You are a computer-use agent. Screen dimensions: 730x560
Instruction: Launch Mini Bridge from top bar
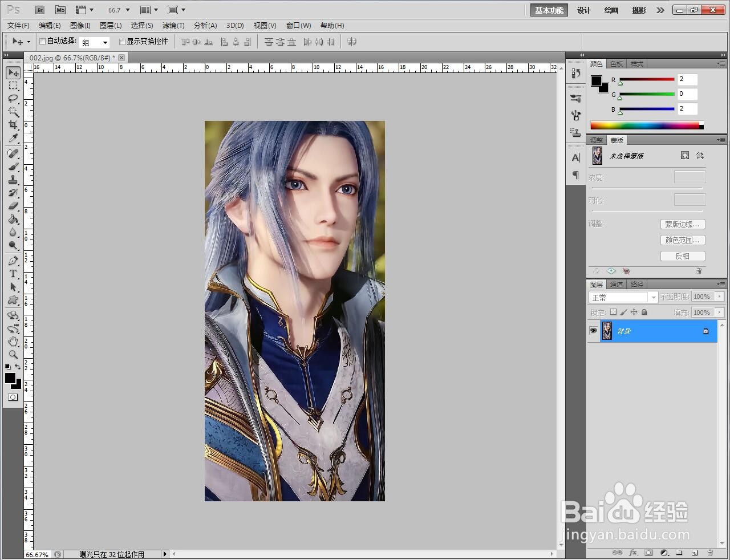pyautogui.click(x=60, y=10)
